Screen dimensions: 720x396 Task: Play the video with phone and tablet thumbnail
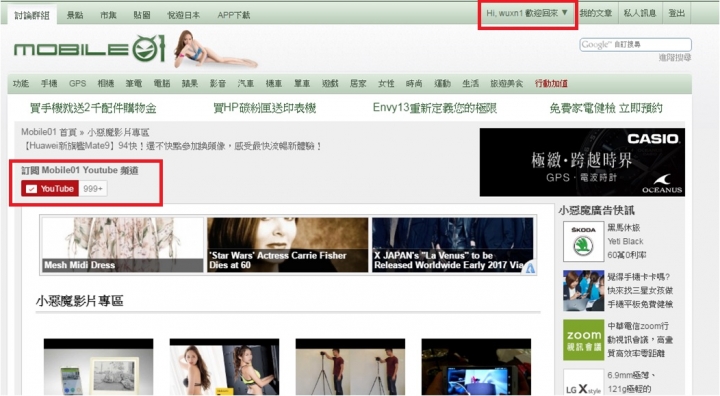click(98, 367)
